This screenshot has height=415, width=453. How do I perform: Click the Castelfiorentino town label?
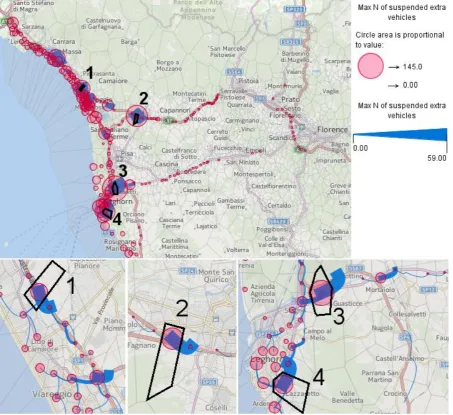(274, 186)
